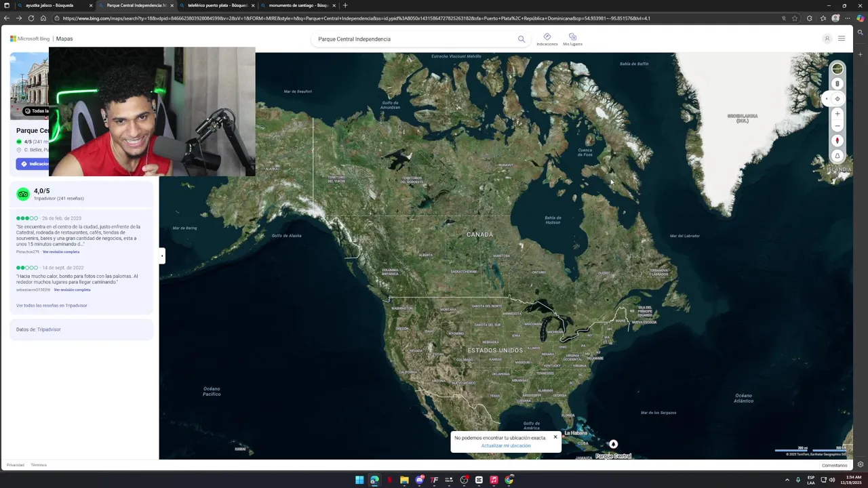Open Ver todas las reseñas en Tripadvisor
The width and height of the screenshot is (868, 488).
click(x=52, y=306)
